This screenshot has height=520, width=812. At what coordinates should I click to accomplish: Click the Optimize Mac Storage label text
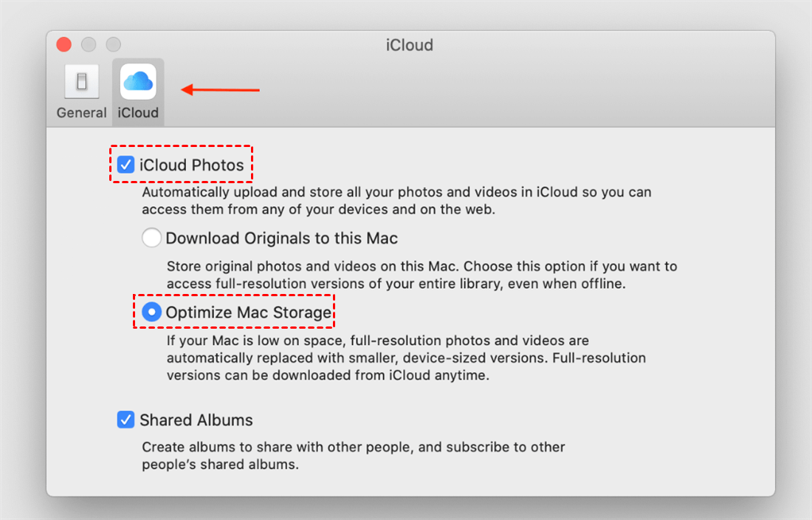[x=248, y=312]
